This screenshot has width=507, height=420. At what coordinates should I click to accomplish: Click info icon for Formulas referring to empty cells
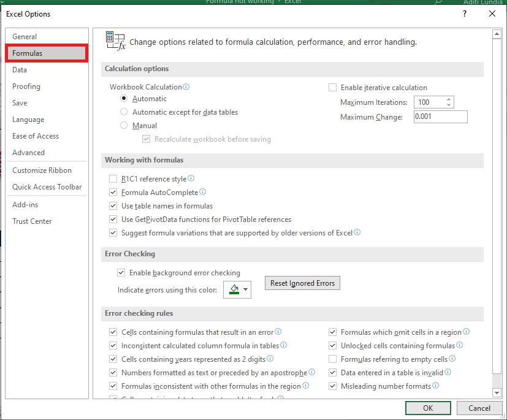point(452,358)
